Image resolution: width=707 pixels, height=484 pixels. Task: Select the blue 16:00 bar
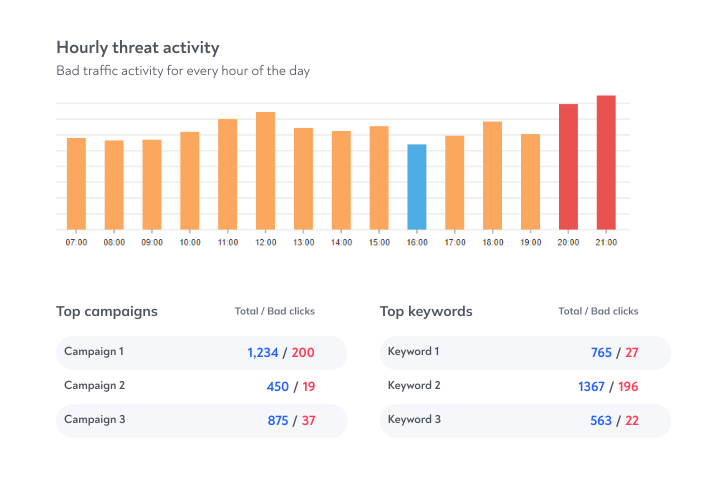pyautogui.click(x=417, y=187)
